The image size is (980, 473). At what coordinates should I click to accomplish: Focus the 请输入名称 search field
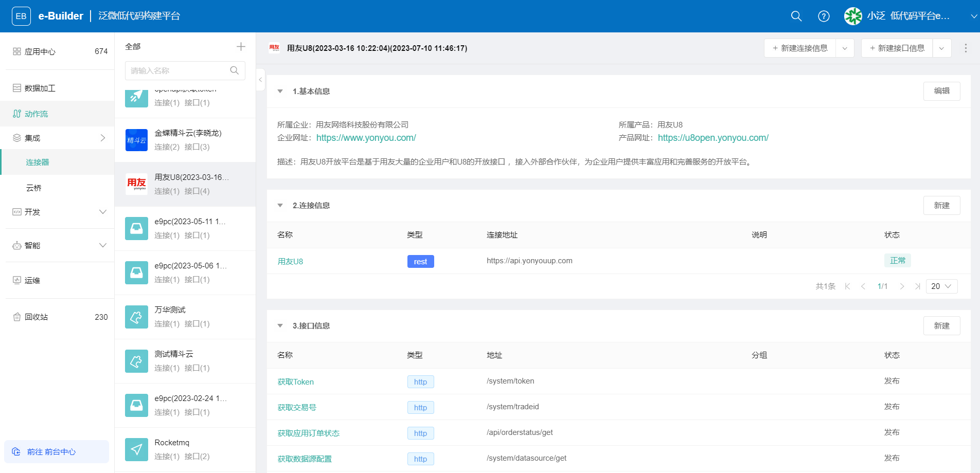(185, 70)
